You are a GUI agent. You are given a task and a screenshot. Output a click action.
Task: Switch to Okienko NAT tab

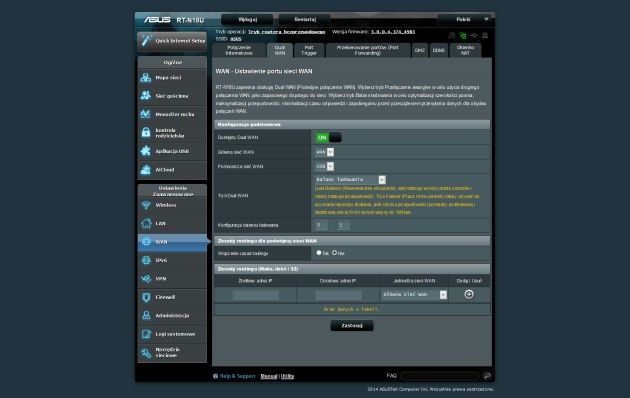pyautogui.click(x=465, y=50)
